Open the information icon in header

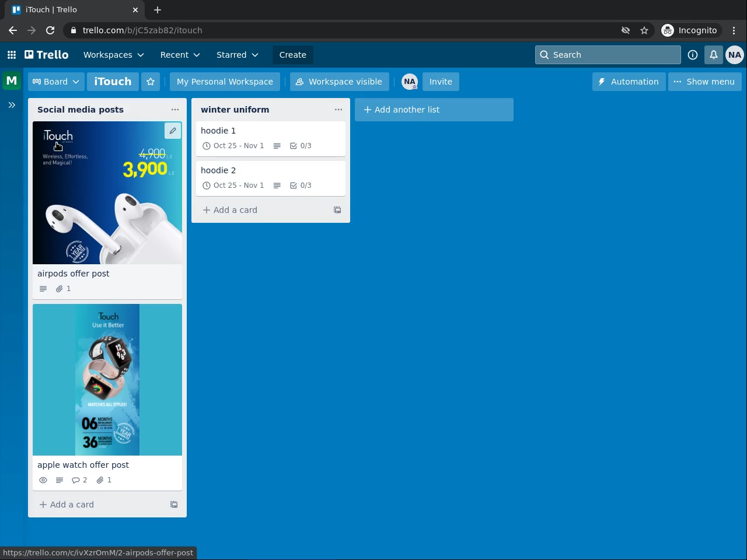pos(693,55)
